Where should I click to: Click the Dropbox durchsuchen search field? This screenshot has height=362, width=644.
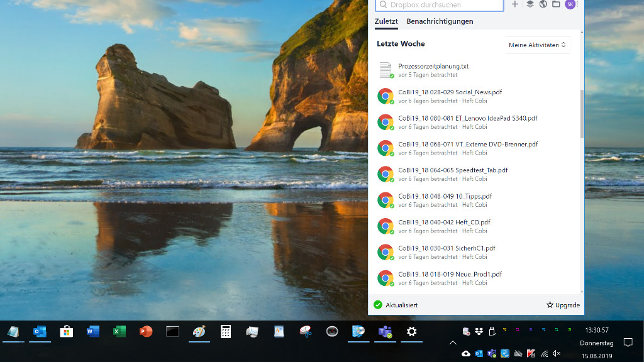click(439, 5)
